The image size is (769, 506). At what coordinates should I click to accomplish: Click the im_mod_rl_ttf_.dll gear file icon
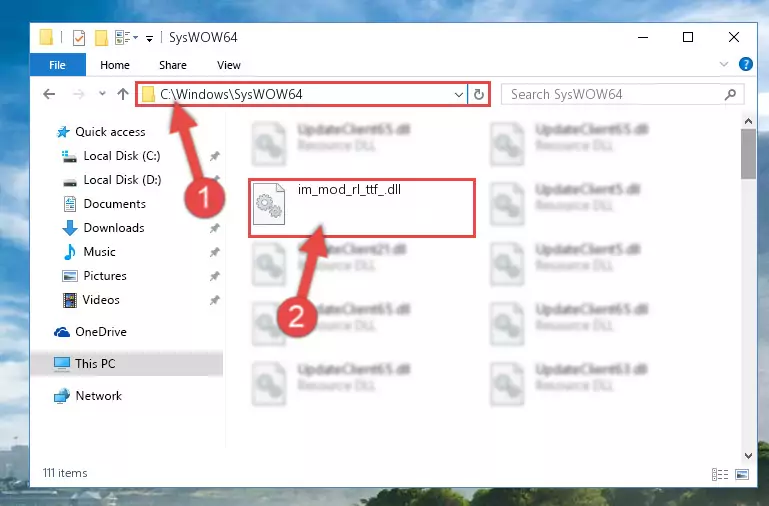[269, 203]
